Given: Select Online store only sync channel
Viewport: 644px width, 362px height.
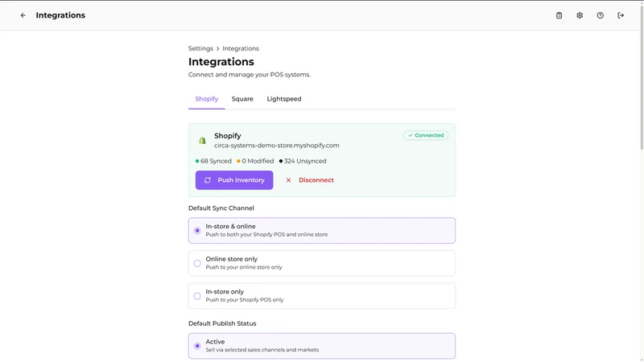Looking at the screenshot, I should pyautogui.click(x=321, y=263).
